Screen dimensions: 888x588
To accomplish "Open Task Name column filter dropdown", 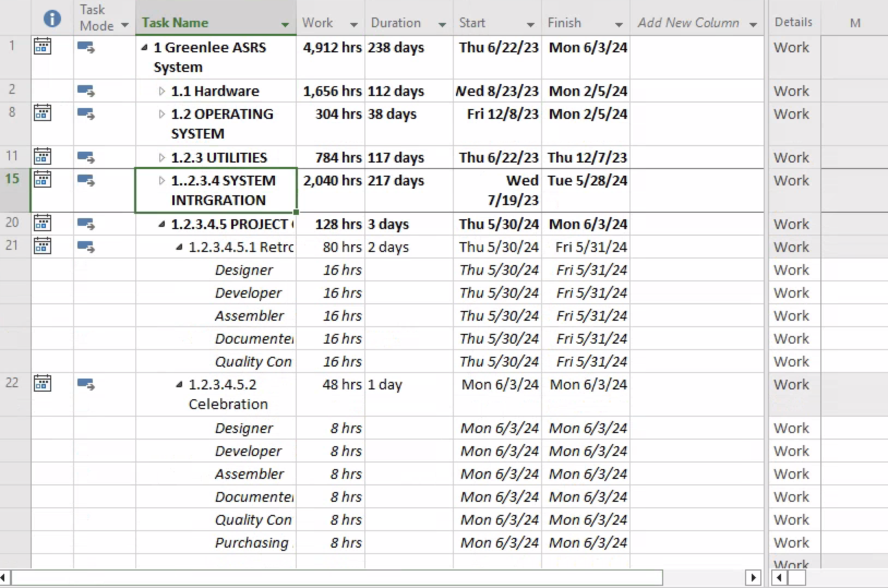I will coord(285,25).
